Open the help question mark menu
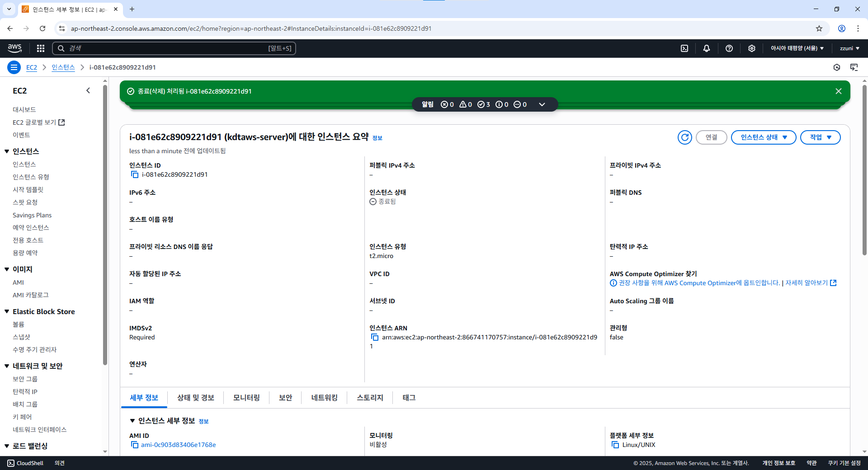The height and width of the screenshot is (470, 868). (x=729, y=48)
